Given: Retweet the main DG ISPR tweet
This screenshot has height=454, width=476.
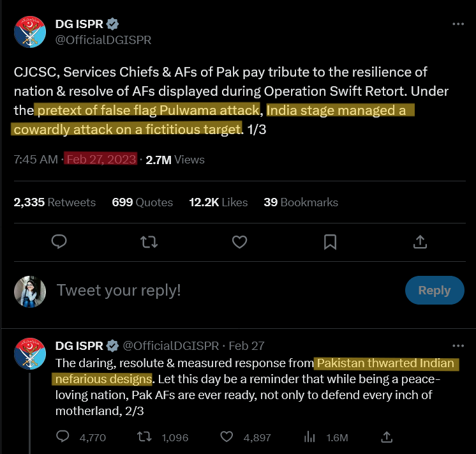Looking at the screenshot, I should 149,241.
